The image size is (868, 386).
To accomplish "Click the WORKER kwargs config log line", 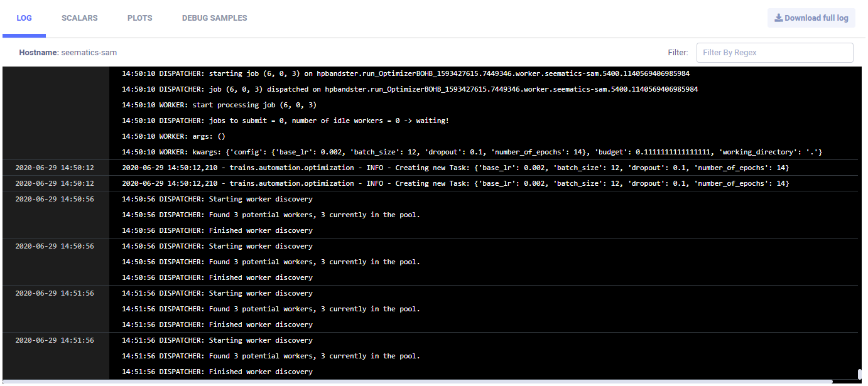I will [x=472, y=152].
